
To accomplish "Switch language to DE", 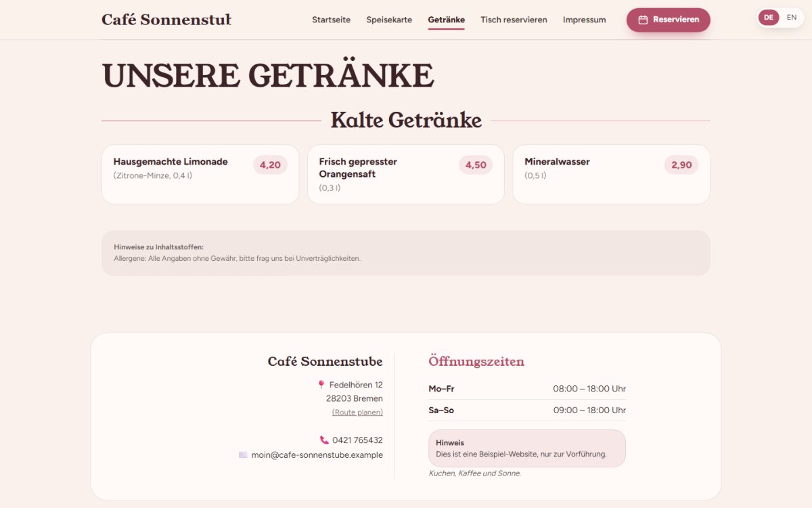I will tap(769, 18).
